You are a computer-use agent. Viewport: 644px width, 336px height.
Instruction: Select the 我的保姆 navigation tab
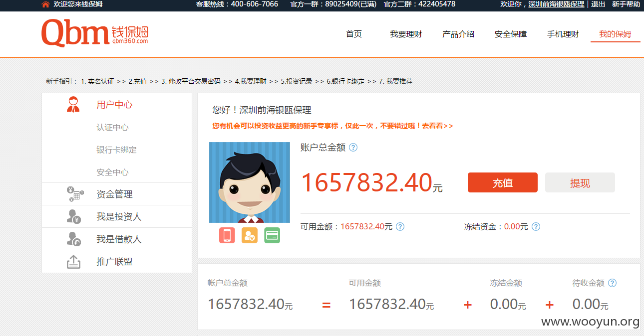(x=615, y=34)
